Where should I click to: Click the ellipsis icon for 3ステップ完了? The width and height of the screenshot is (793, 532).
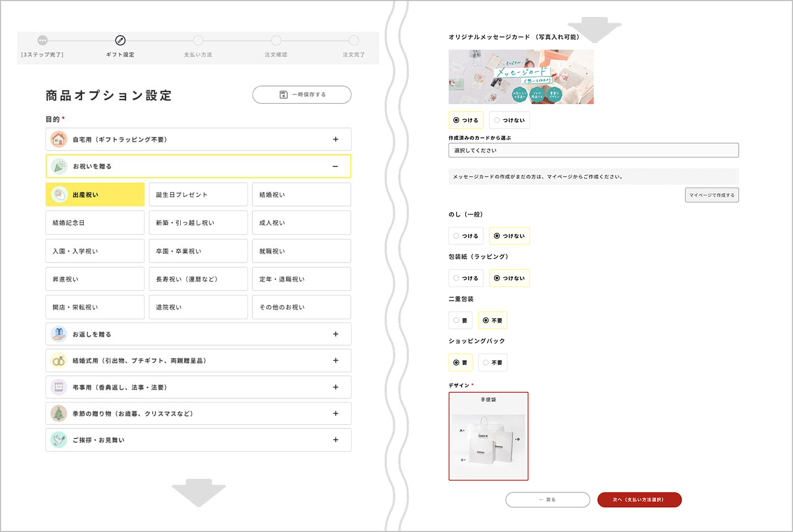42,40
